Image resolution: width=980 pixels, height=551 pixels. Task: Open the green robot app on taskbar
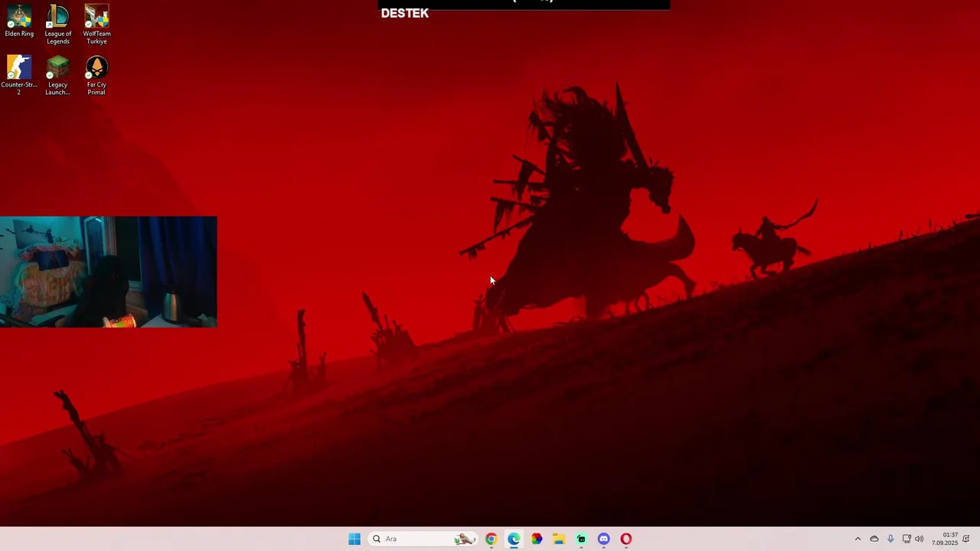pos(581,539)
